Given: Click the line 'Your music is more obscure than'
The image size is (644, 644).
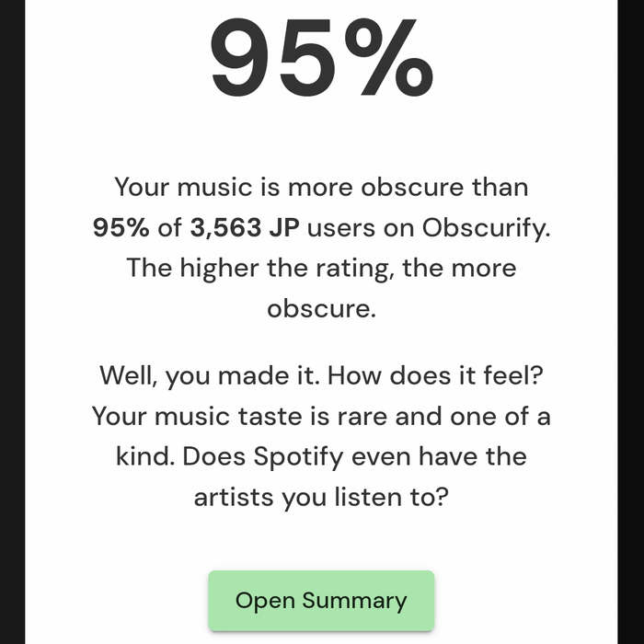Looking at the screenshot, I should pyautogui.click(x=321, y=188).
